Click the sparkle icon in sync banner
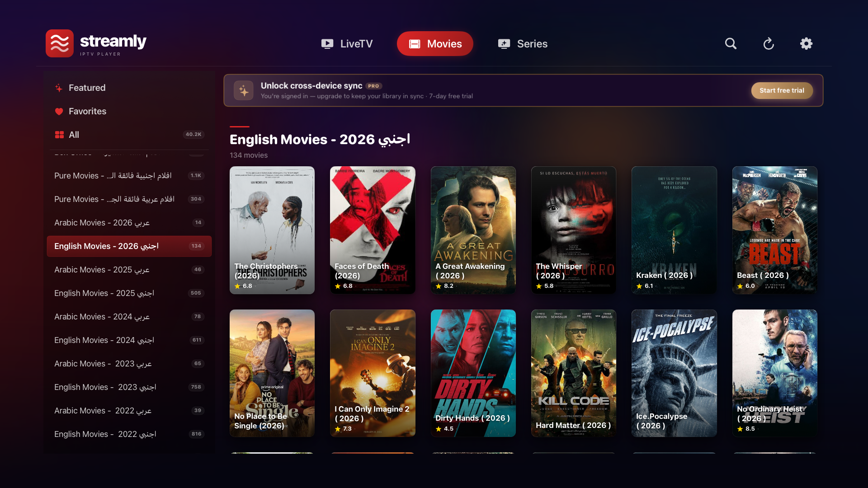The width and height of the screenshot is (868, 488). click(244, 90)
